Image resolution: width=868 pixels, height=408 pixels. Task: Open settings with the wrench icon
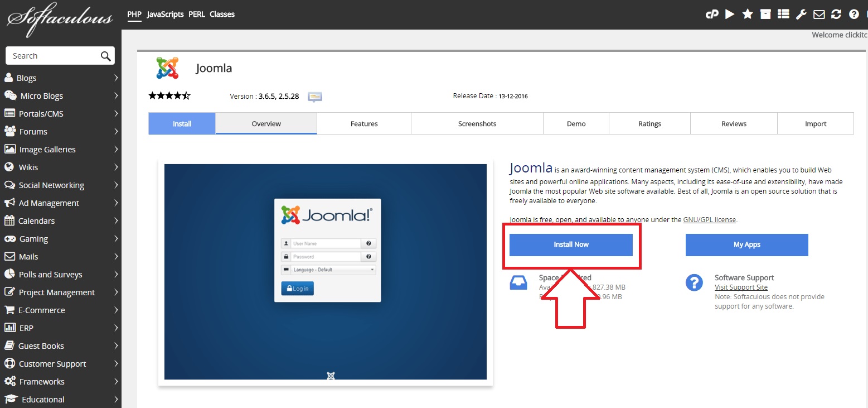coord(801,14)
